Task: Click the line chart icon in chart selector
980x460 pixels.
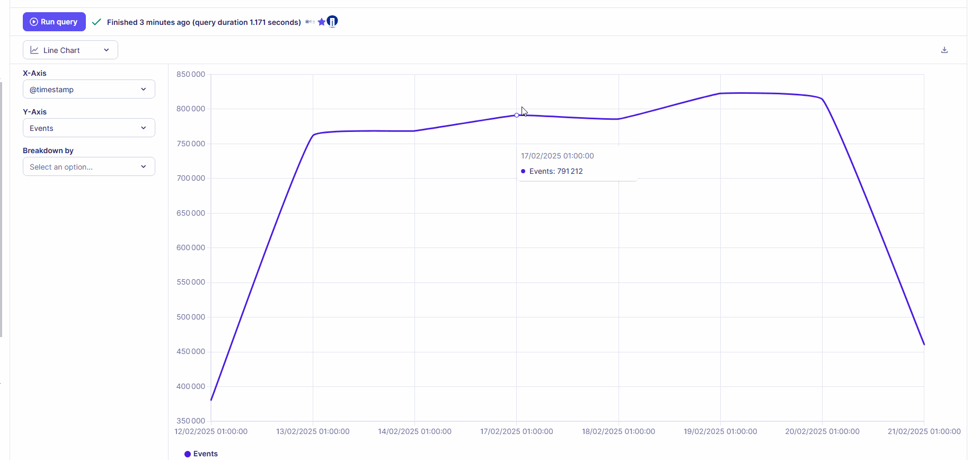Action: point(34,50)
